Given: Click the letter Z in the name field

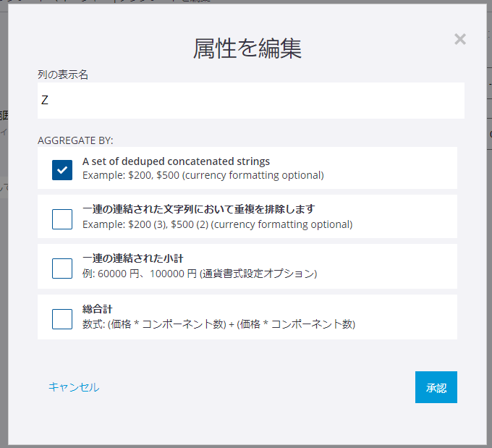Looking at the screenshot, I should [x=45, y=101].
